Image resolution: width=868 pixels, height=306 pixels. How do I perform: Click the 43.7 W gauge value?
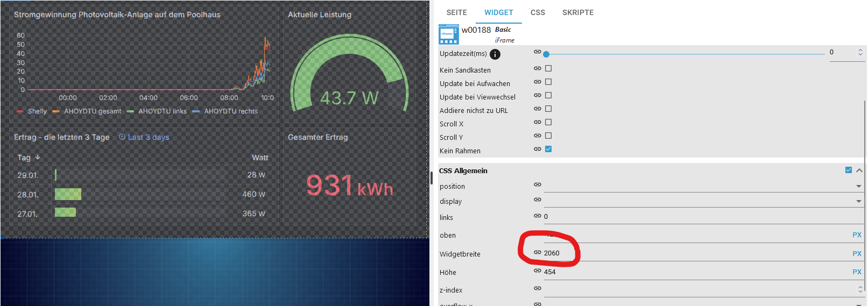tap(349, 98)
